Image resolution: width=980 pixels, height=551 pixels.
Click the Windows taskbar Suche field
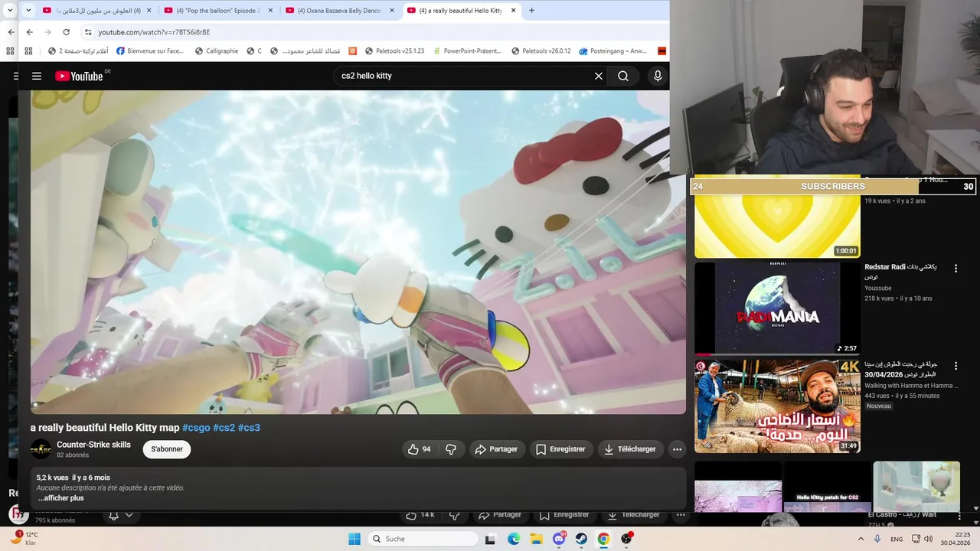point(423,539)
